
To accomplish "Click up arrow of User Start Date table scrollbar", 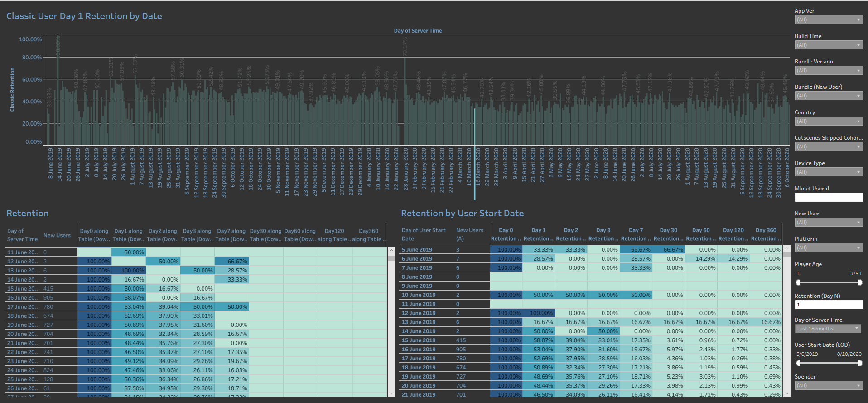I will point(787,248).
